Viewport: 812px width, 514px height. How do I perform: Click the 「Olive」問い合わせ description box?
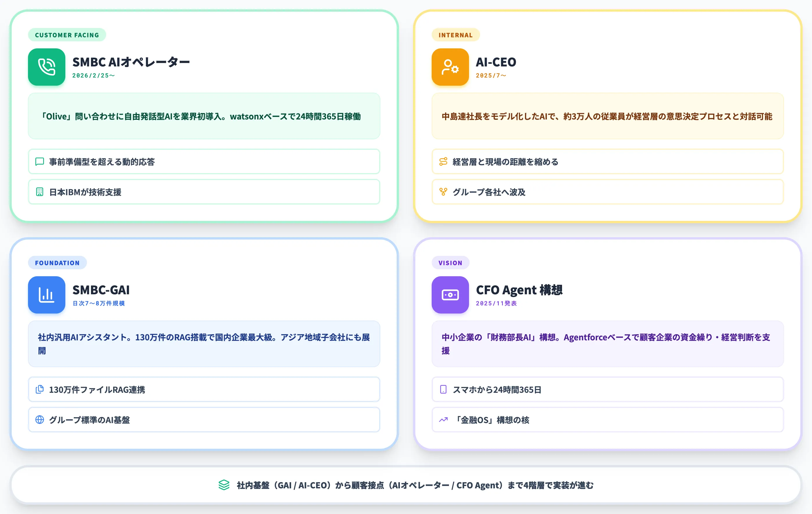tap(204, 116)
